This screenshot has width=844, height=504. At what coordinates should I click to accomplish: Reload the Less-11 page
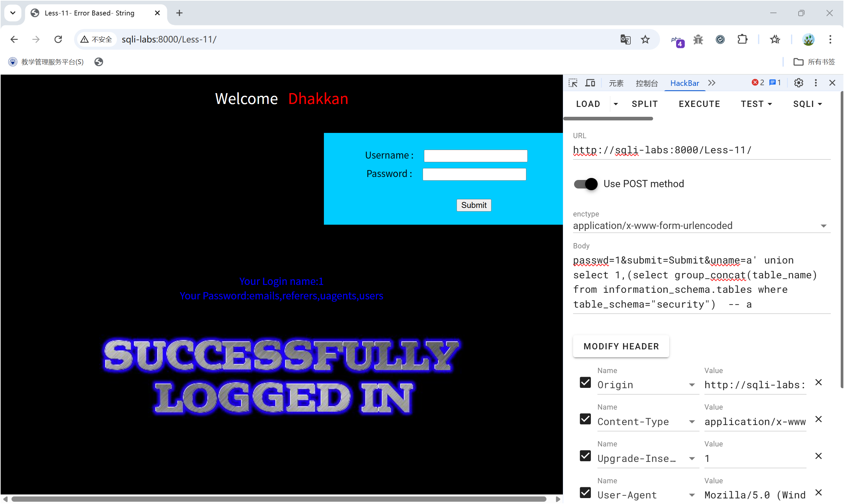[x=58, y=39]
